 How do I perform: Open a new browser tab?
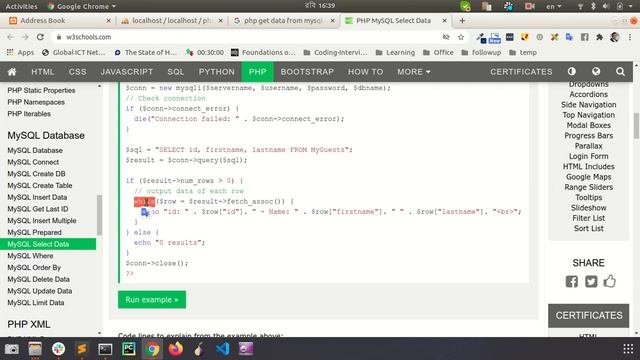[x=462, y=20]
